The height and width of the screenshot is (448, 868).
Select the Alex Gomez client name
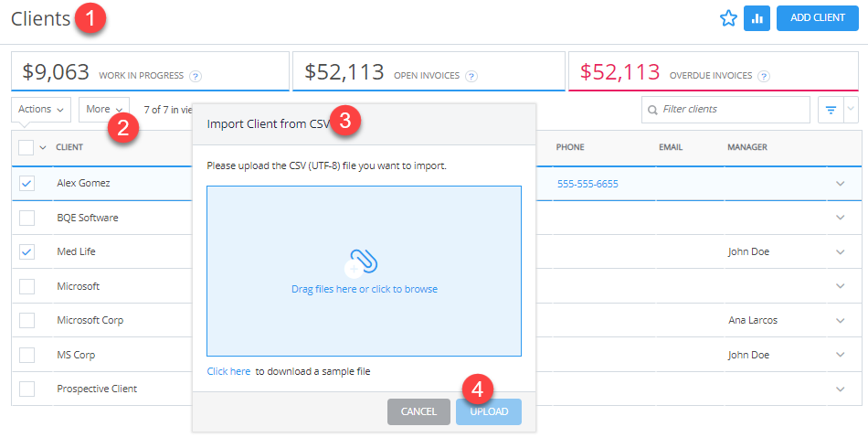(83, 183)
